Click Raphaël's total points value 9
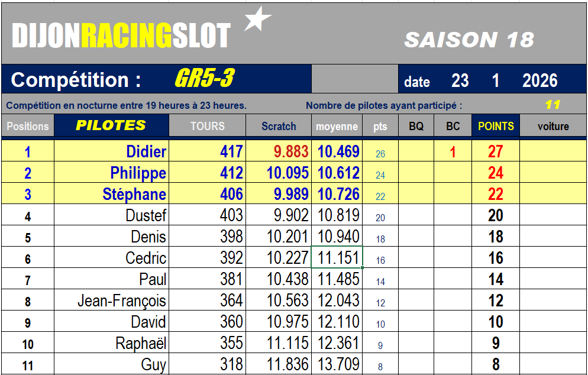Viewport: 588px width, 375px height. [496, 344]
